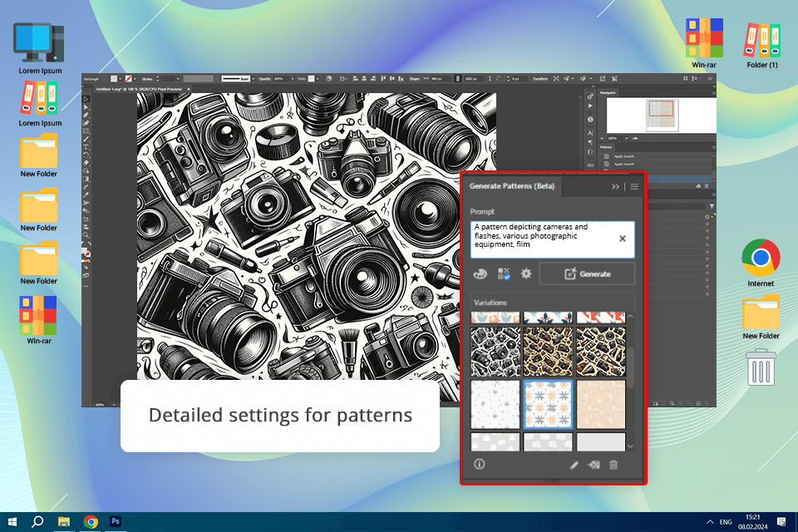Image resolution: width=798 pixels, height=532 pixels.
Task: Open Windows Start menu
Action: coord(12,522)
